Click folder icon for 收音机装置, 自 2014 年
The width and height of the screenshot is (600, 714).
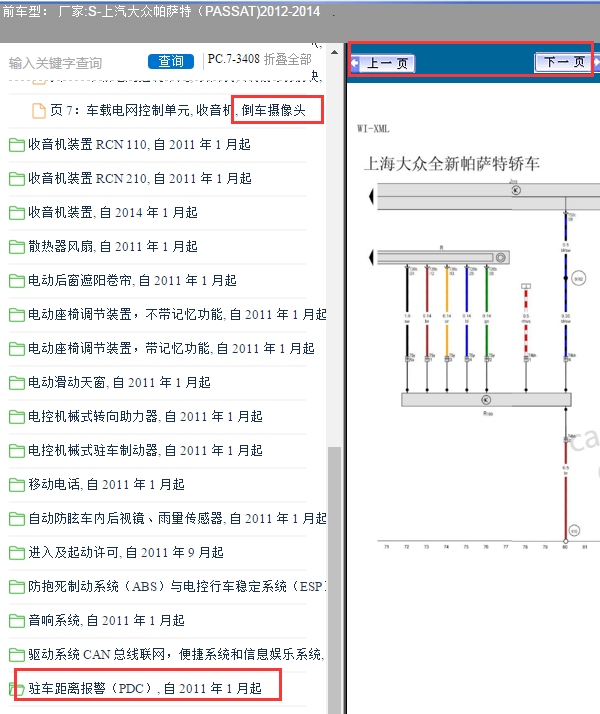coord(17,213)
